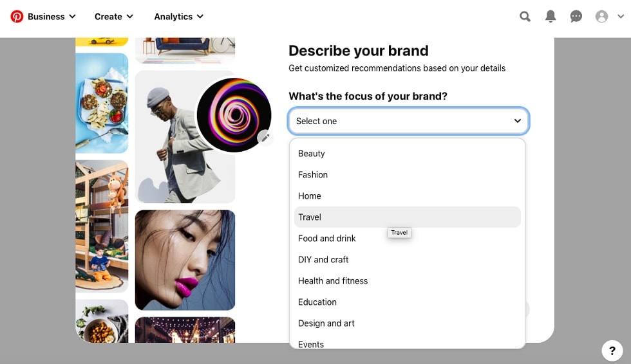Click the user profile avatar icon
This screenshot has width=631, height=364.
click(x=601, y=17)
